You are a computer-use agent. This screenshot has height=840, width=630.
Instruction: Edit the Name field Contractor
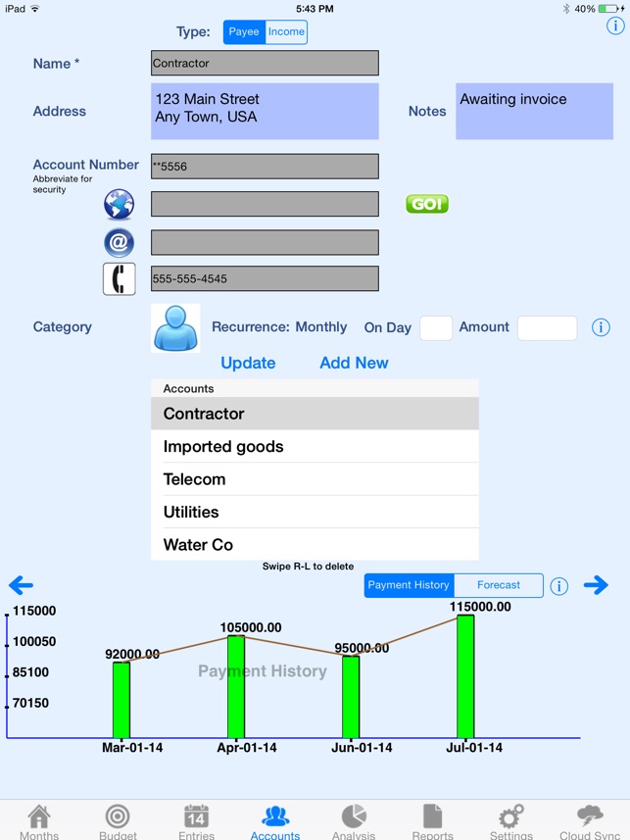265,63
